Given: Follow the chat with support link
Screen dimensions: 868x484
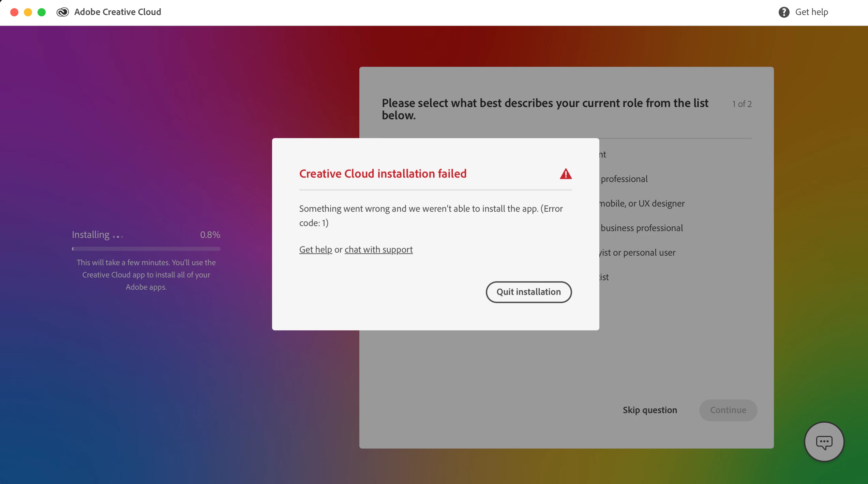Looking at the screenshot, I should 378,250.
